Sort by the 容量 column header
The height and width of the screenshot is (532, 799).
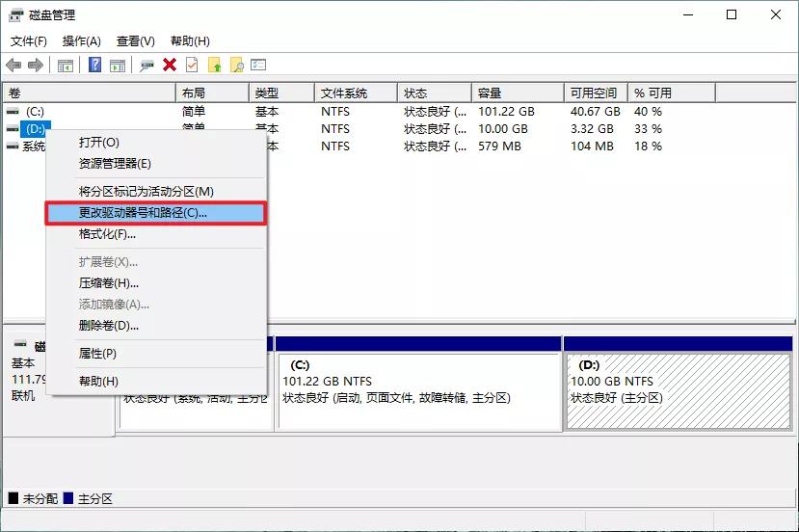pos(490,93)
